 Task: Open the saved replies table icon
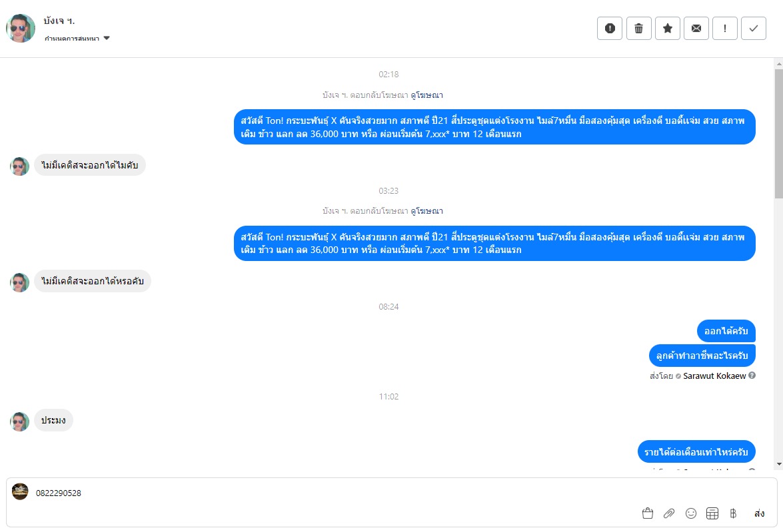pos(712,513)
